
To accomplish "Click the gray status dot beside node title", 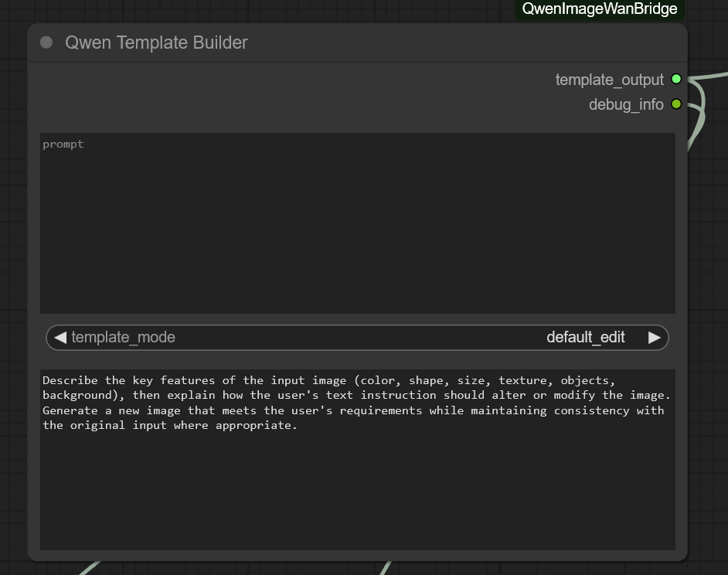I will pos(46,43).
